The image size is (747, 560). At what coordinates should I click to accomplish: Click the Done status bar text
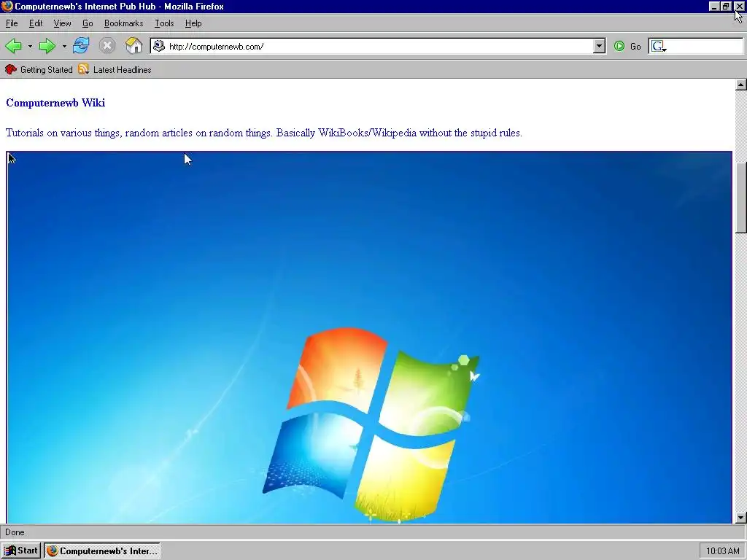click(x=15, y=532)
